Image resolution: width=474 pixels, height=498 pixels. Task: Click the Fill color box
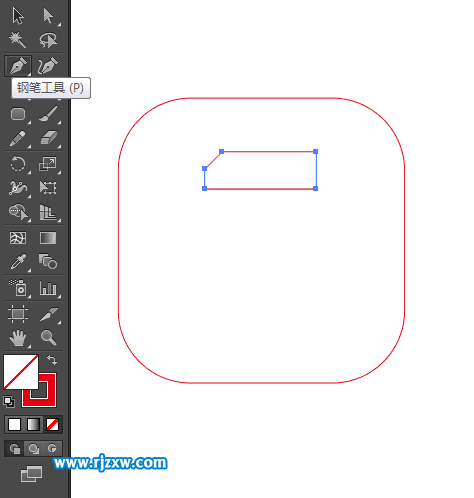21,372
